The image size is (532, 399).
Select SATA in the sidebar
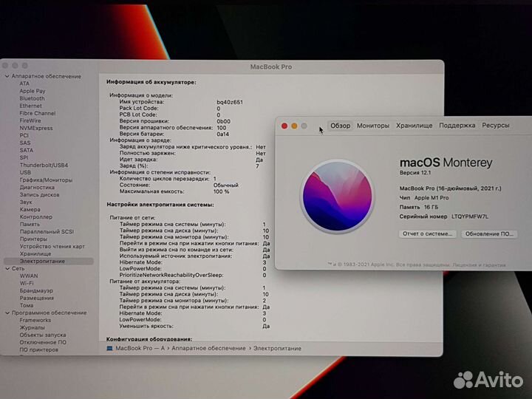point(27,150)
